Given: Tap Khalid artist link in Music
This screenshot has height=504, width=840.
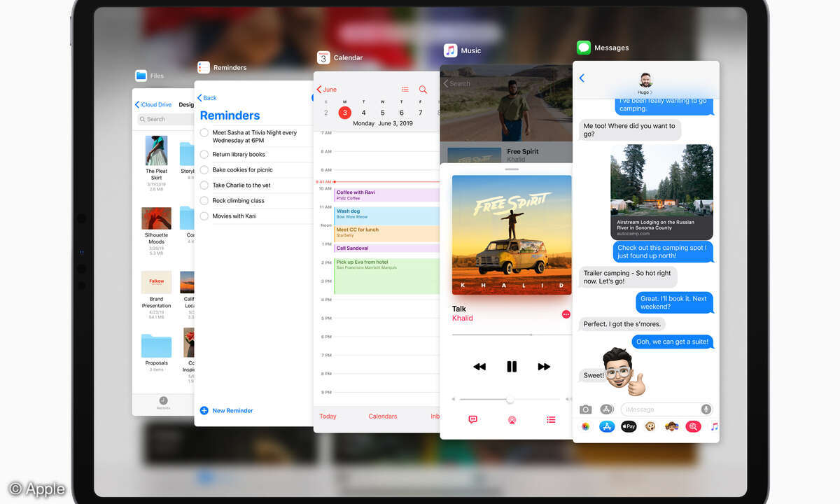Looking at the screenshot, I should 463,318.
